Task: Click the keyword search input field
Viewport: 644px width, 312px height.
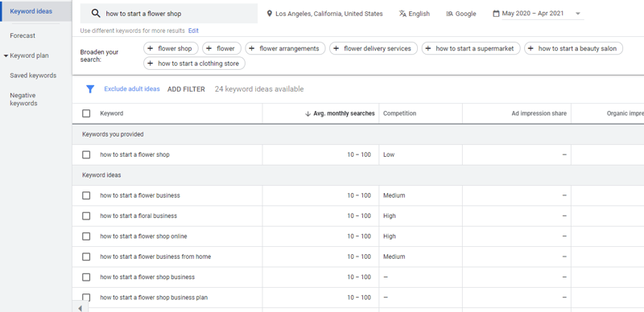Action: click(169, 14)
